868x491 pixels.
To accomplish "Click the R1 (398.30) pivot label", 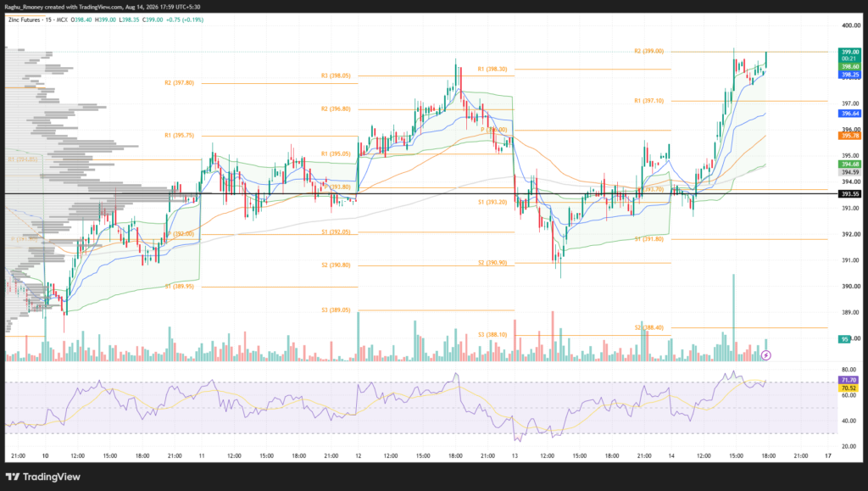I will point(492,70).
